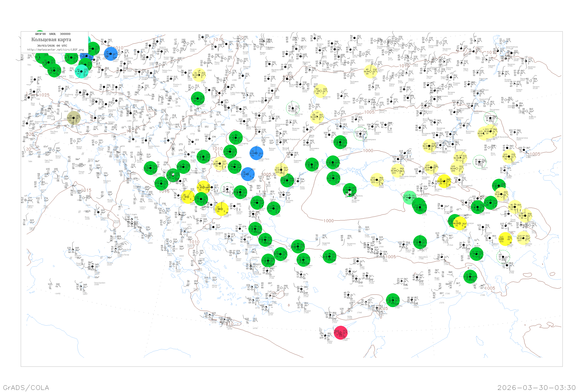This screenshot has height=392, width=588.
Task: Click the Paphos 17600 station plot
Action: tap(325, 336)
